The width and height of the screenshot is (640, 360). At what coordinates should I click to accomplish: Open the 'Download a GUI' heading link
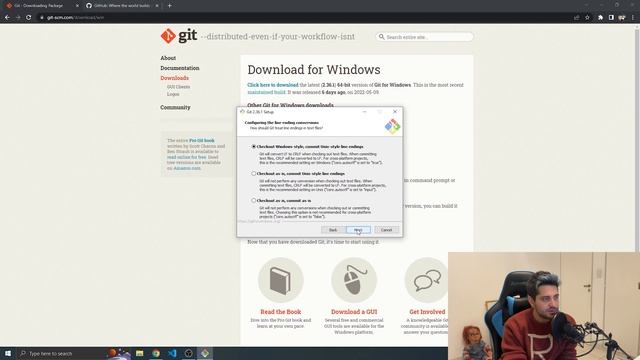pos(354,312)
